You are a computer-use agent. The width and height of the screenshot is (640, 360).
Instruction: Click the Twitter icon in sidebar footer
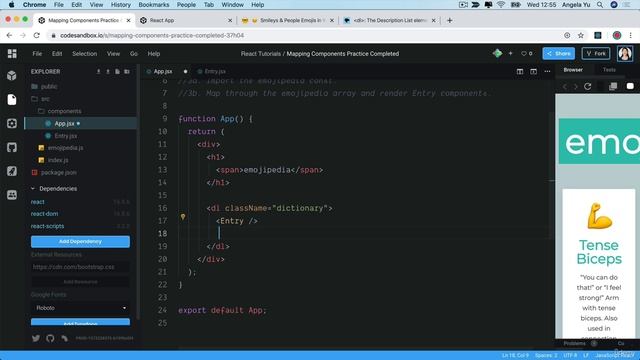[x=36, y=338]
